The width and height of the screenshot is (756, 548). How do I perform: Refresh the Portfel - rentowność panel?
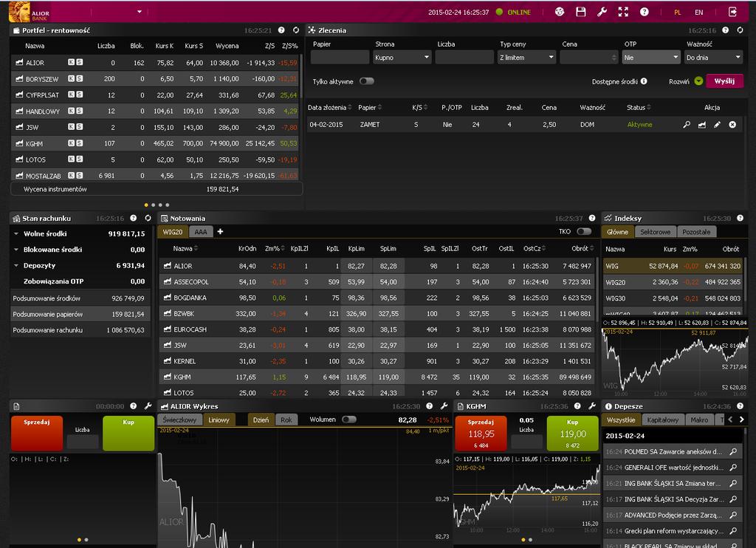tap(295, 30)
